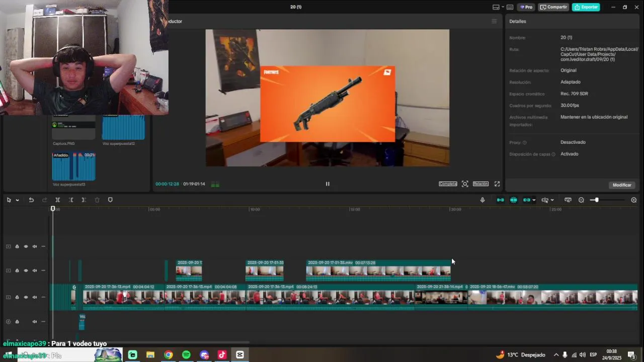Lock the main video track

pos(17,297)
